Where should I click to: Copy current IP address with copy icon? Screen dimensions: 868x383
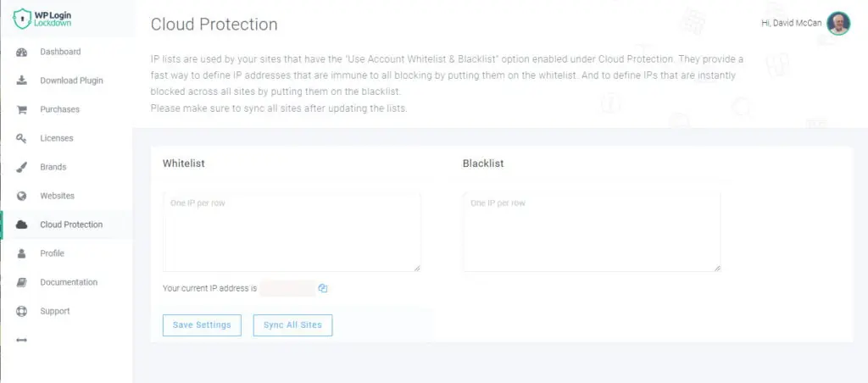click(323, 288)
